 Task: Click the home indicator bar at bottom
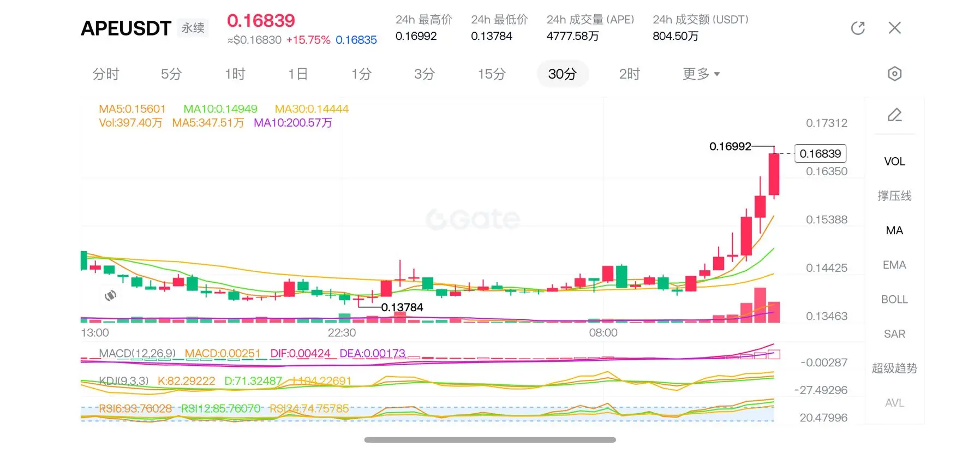[x=490, y=439]
